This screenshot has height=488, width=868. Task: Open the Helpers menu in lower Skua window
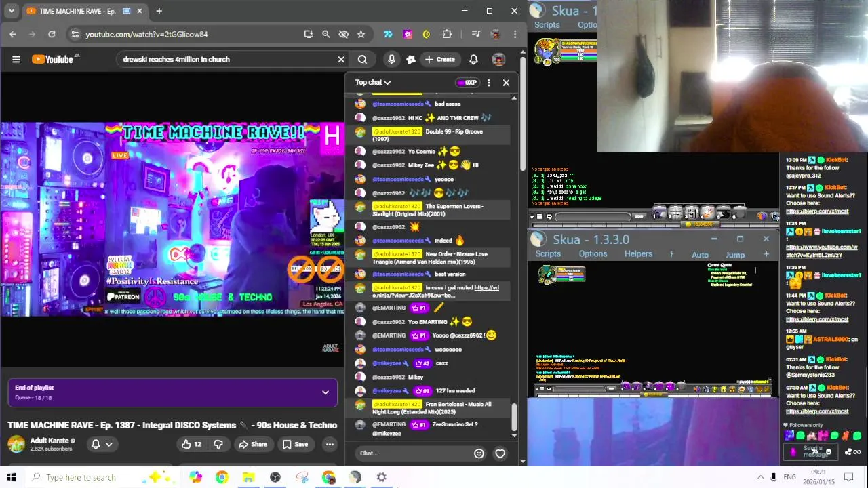click(638, 254)
